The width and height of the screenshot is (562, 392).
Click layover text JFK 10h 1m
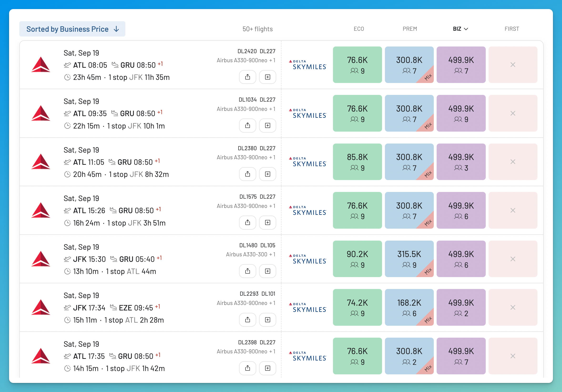tap(146, 126)
